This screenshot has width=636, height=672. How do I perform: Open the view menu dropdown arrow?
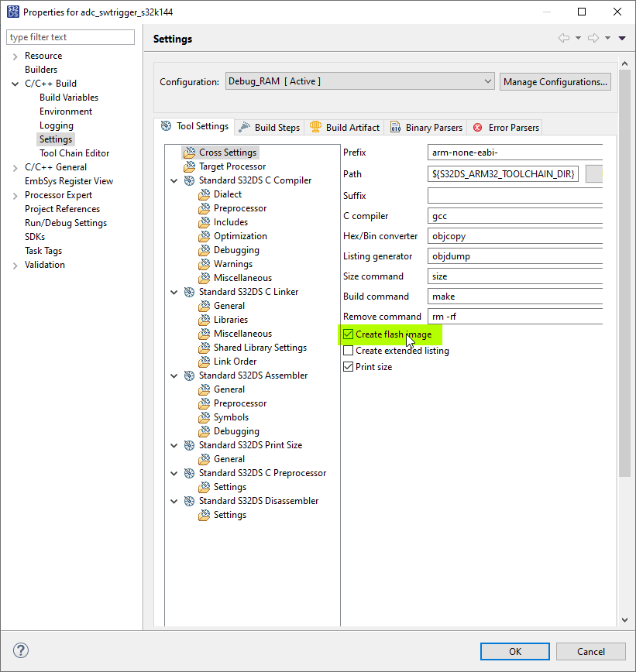click(622, 38)
